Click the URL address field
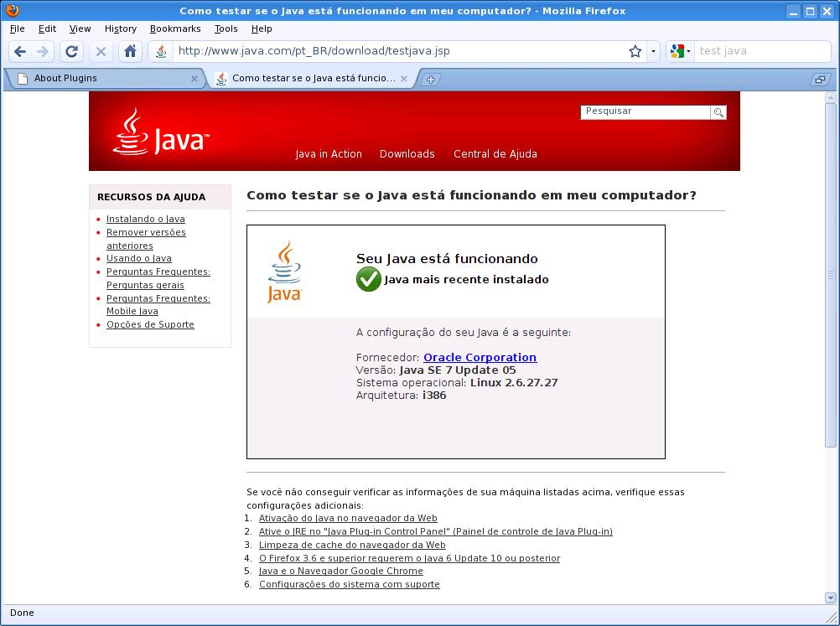The width and height of the screenshot is (840, 626). (399, 51)
